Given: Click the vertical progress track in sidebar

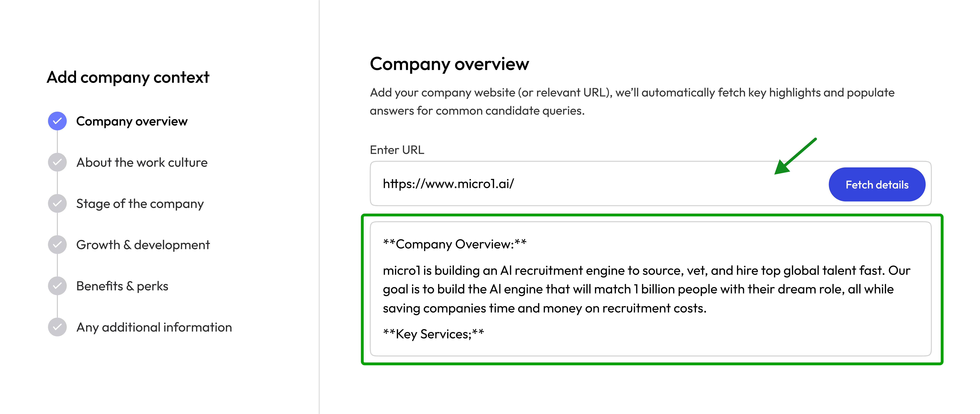Looking at the screenshot, I should click(57, 224).
